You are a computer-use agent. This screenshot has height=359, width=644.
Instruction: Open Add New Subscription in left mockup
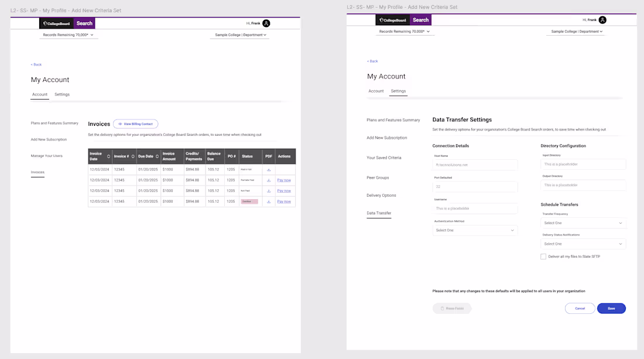pyautogui.click(x=49, y=139)
